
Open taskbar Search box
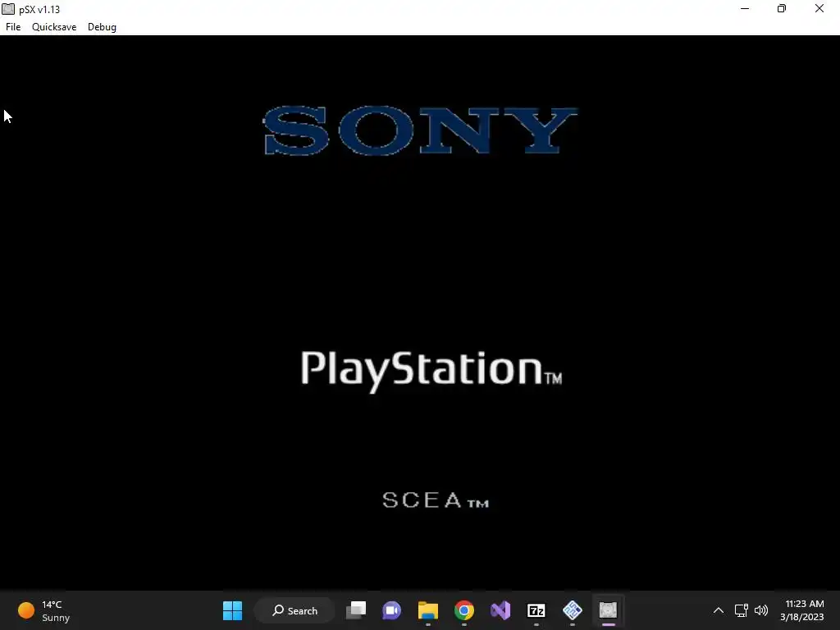[x=294, y=610]
